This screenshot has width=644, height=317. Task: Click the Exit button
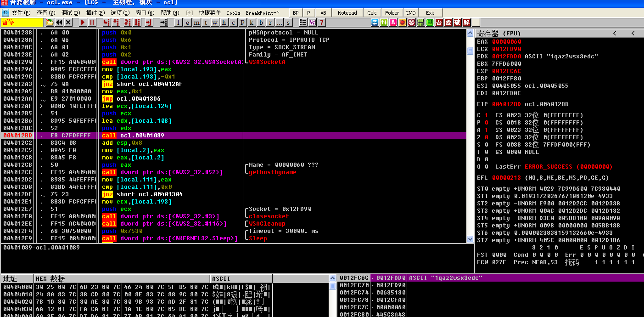coord(430,13)
